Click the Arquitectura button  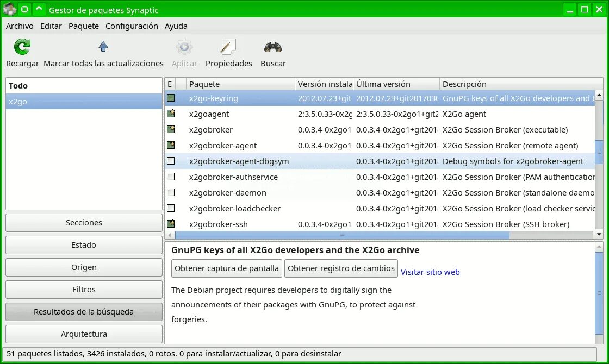(x=84, y=334)
